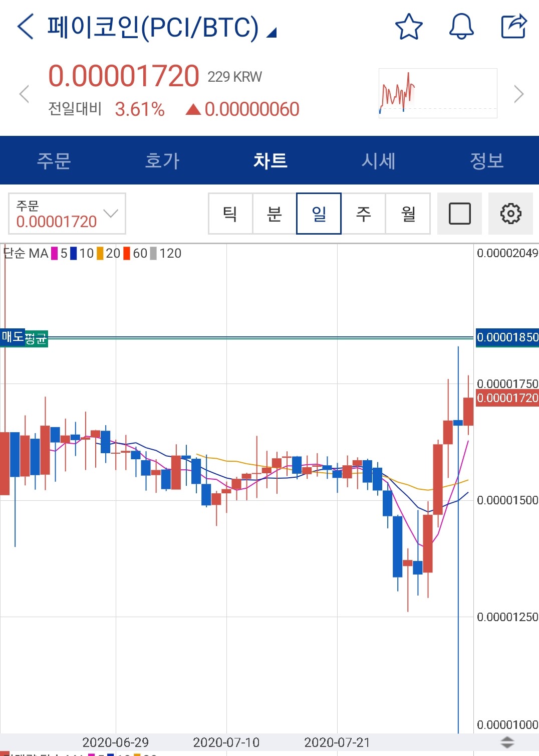Click the chart resize up-down arrows handle
The width and height of the screenshot is (539, 756).
(507, 742)
